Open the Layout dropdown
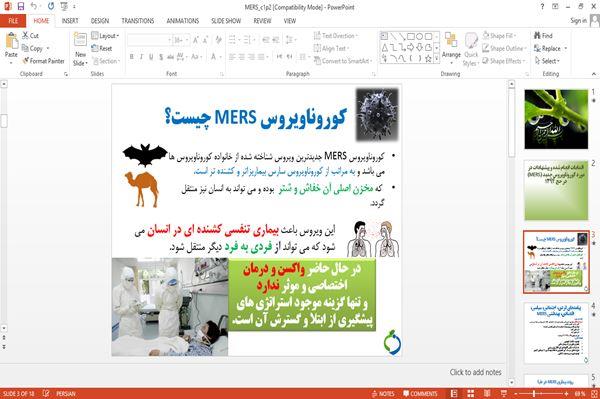 coord(105,36)
